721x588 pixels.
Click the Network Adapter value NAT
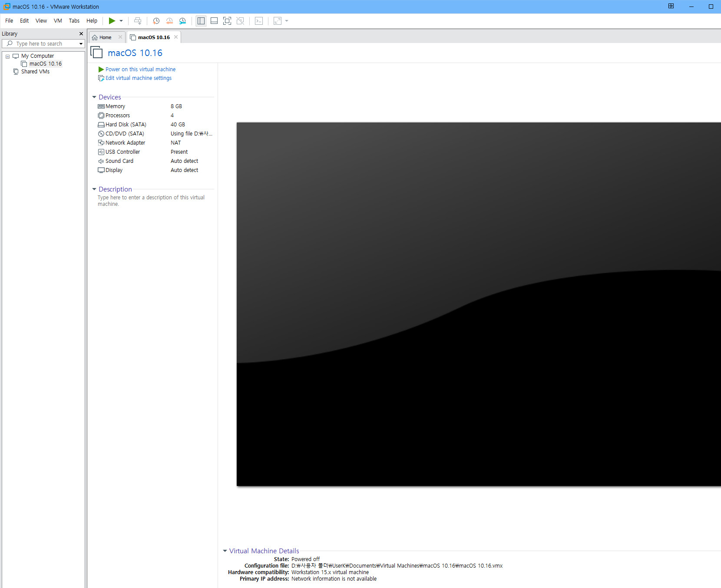pyautogui.click(x=175, y=143)
